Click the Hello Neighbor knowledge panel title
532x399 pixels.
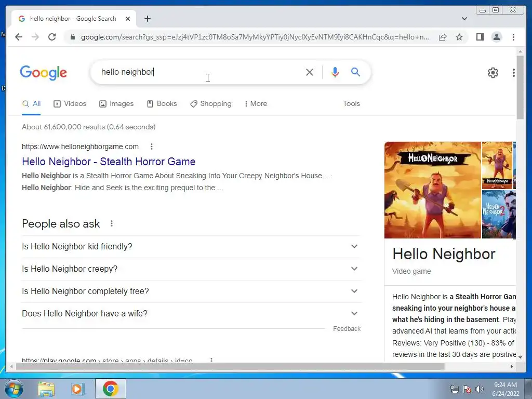point(444,254)
